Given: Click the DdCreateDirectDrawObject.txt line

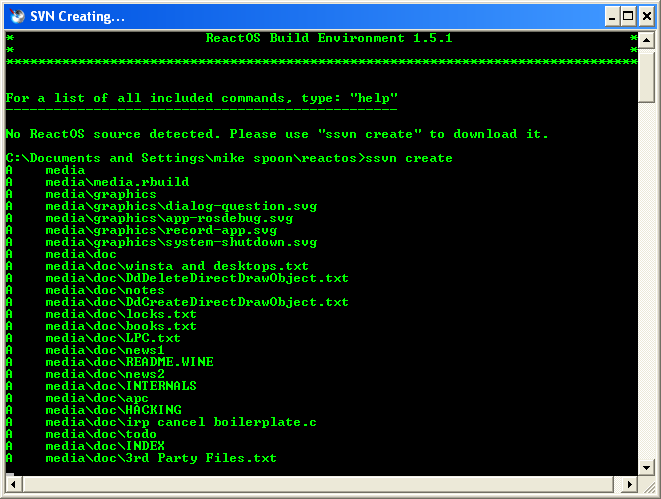Looking at the screenshot, I should [177, 302].
